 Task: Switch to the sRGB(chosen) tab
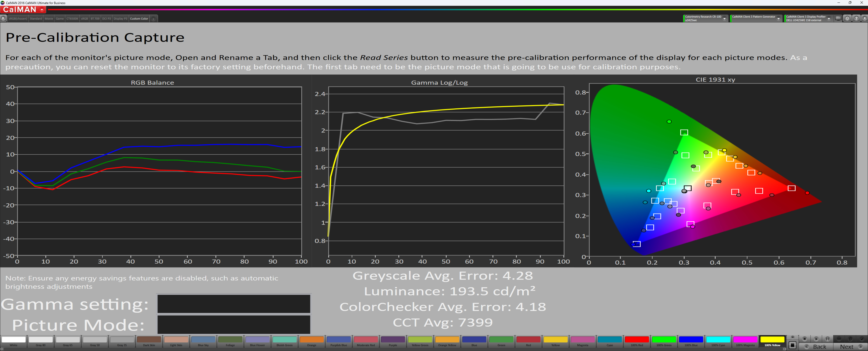(x=18, y=19)
